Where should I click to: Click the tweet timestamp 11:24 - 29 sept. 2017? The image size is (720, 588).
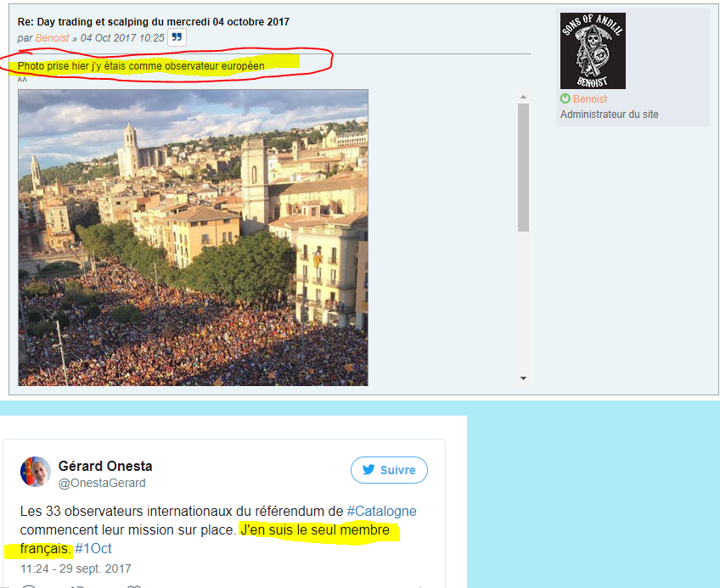point(76,568)
